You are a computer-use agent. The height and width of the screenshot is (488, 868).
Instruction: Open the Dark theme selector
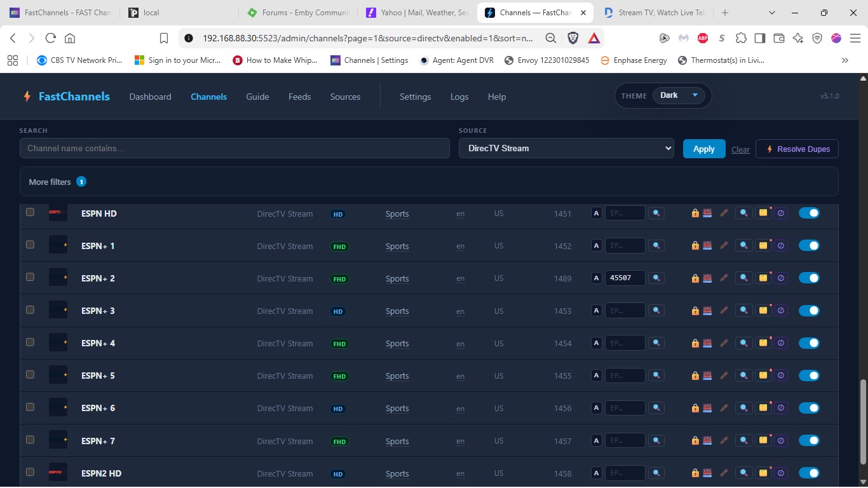(678, 95)
